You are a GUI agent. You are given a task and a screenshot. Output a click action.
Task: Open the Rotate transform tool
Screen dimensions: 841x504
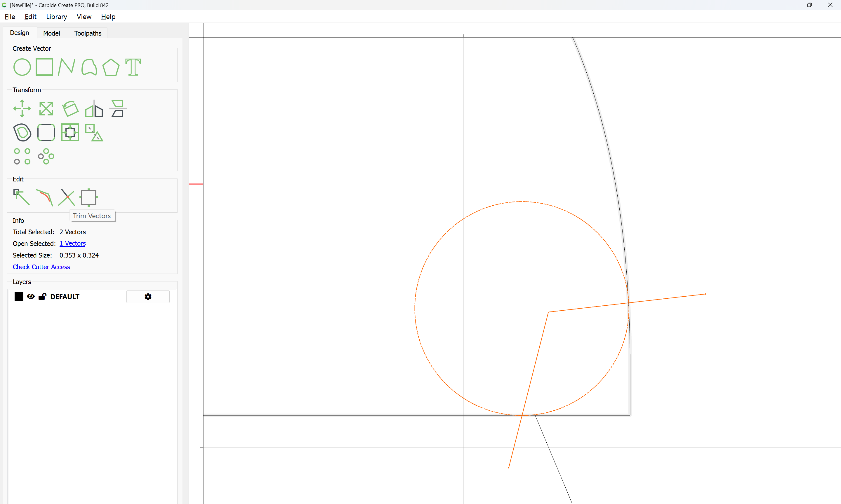70,109
